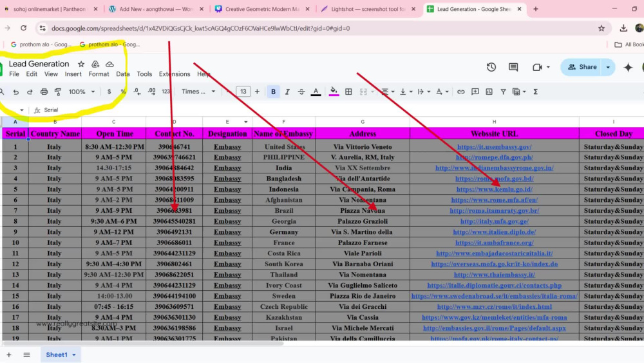Click the cloud document status icon

tap(109, 64)
